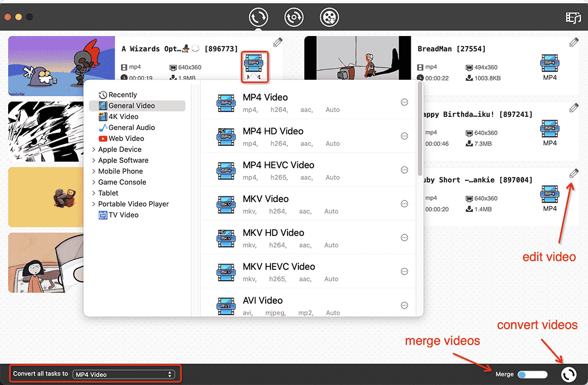Choose the AVI Video format
The width and height of the screenshot is (588, 385).
[x=308, y=303]
